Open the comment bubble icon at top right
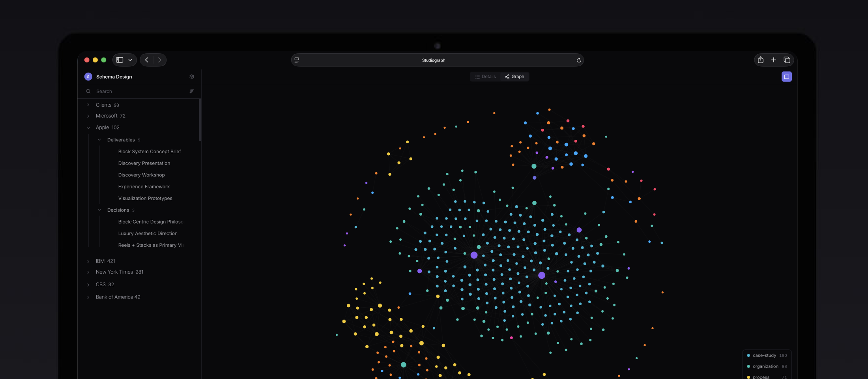 click(x=787, y=77)
